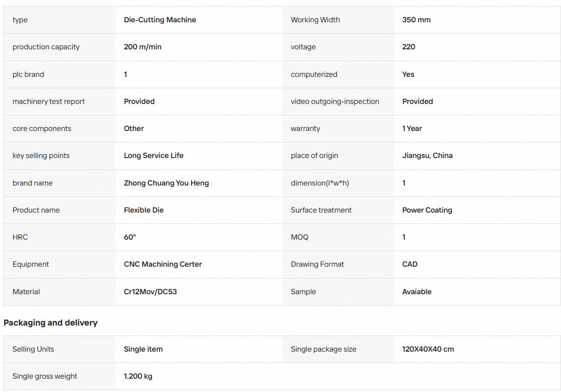Click the 'production capacity' label
Screen dimensions: 561x392
pyautogui.click(x=46, y=47)
